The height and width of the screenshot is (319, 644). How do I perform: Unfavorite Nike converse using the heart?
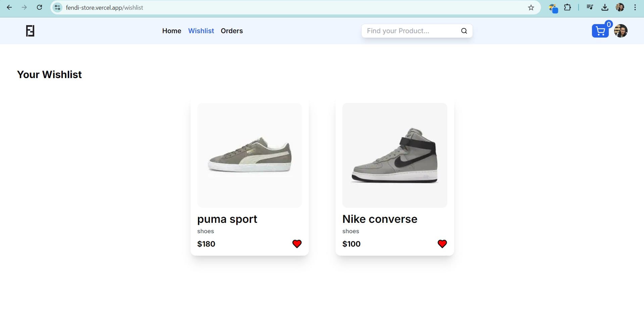[442, 244]
